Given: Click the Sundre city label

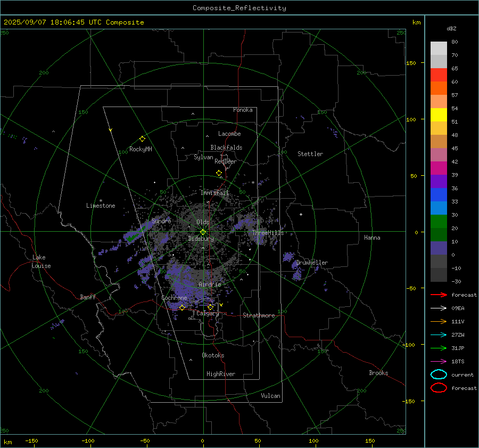Looking at the screenshot, I should click(161, 221).
